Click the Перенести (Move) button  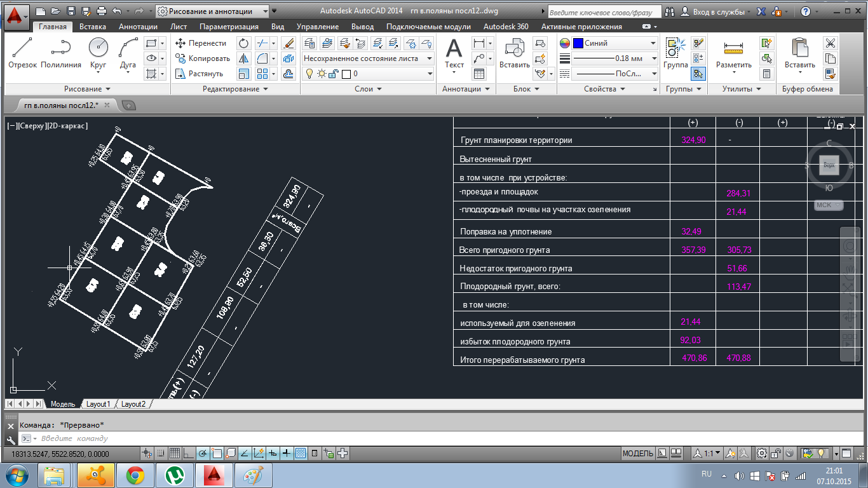pos(201,43)
